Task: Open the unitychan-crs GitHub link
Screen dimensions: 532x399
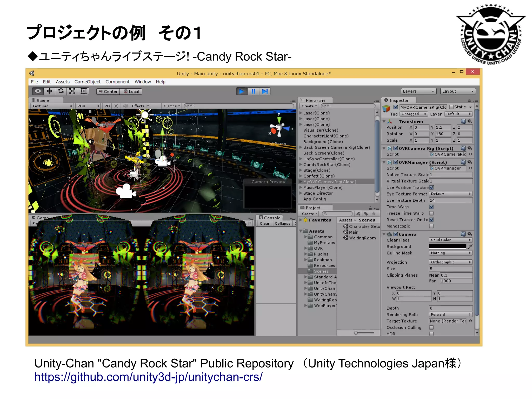Action: [148, 377]
